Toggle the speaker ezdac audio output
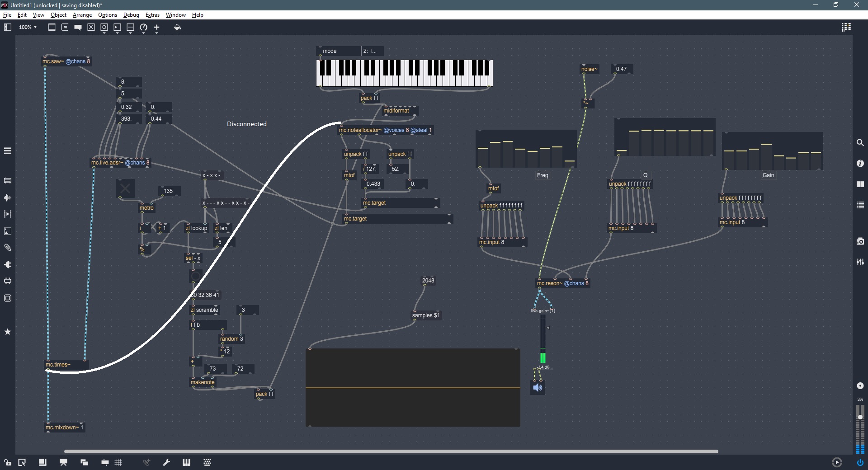Screen dimensions: 868x470 538,387
